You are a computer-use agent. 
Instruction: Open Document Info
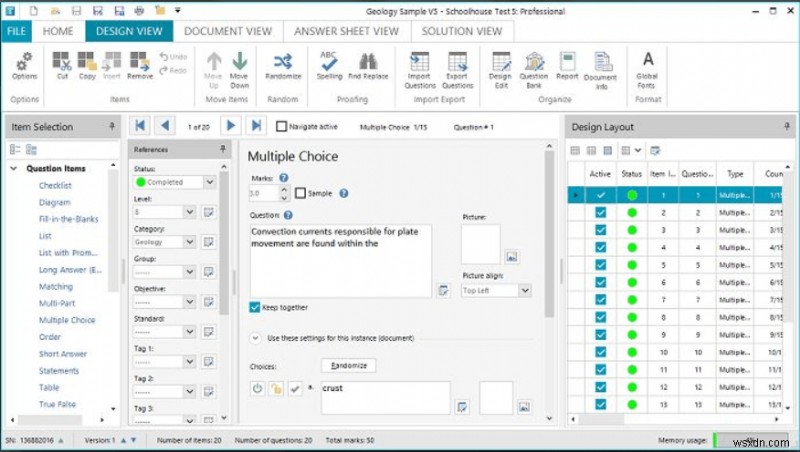[x=601, y=71]
